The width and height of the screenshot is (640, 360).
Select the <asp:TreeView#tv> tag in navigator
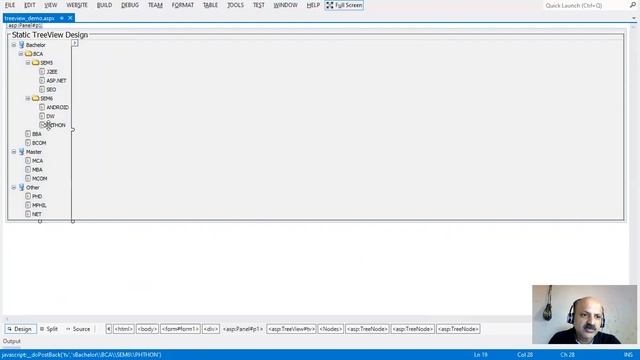[x=291, y=329]
